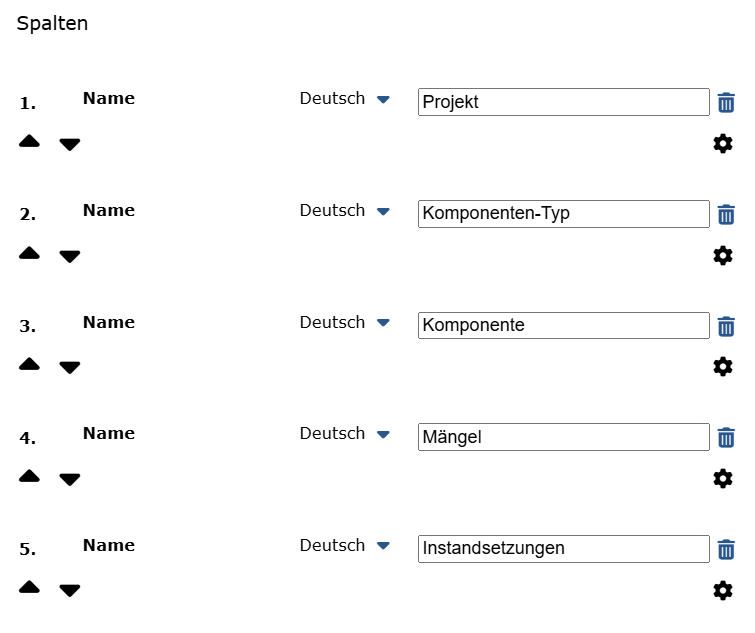Delete the Projekt column with trash icon
Image resolution: width=755 pixels, height=633 pixels.
point(726,103)
